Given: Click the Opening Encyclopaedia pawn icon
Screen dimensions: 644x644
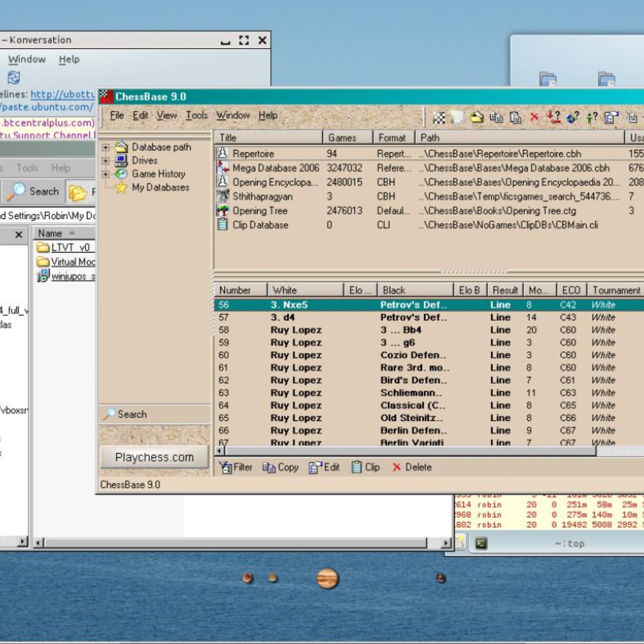Looking at the screenshot, I should (x=223, y=182).
